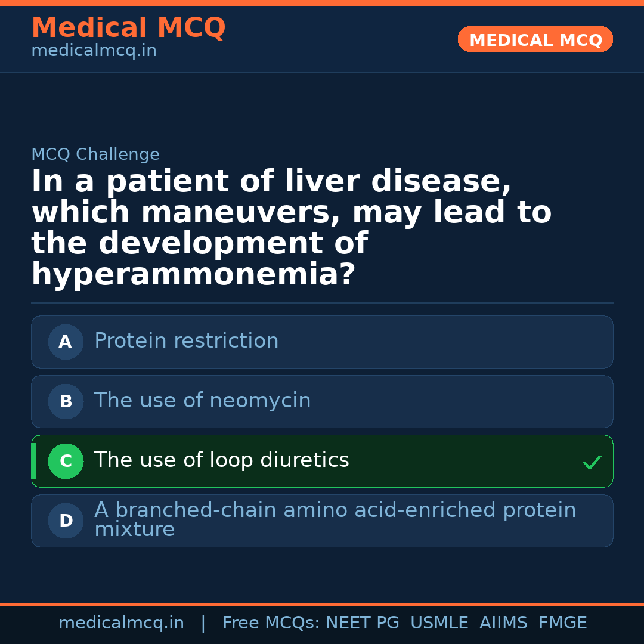Click the orange "Medical MCQ" header title
Image resolution: width=644 pixels, height=644 pixels.
tap(128, 28)
